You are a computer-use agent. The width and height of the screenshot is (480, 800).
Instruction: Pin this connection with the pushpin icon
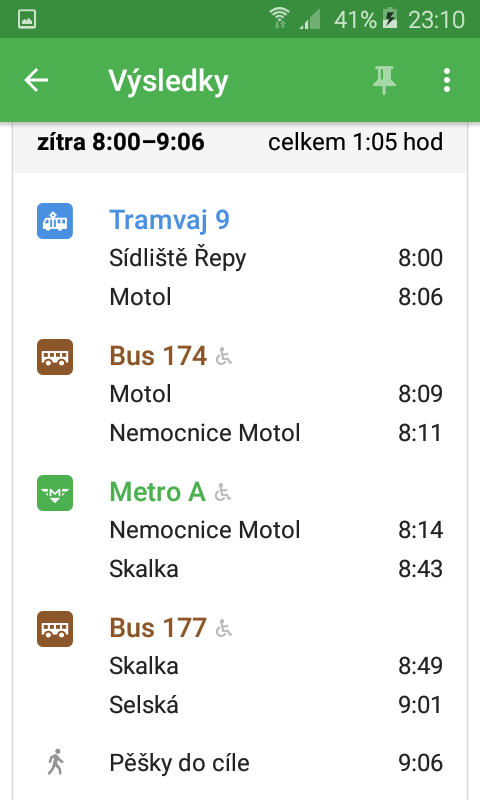click(384, 81)
